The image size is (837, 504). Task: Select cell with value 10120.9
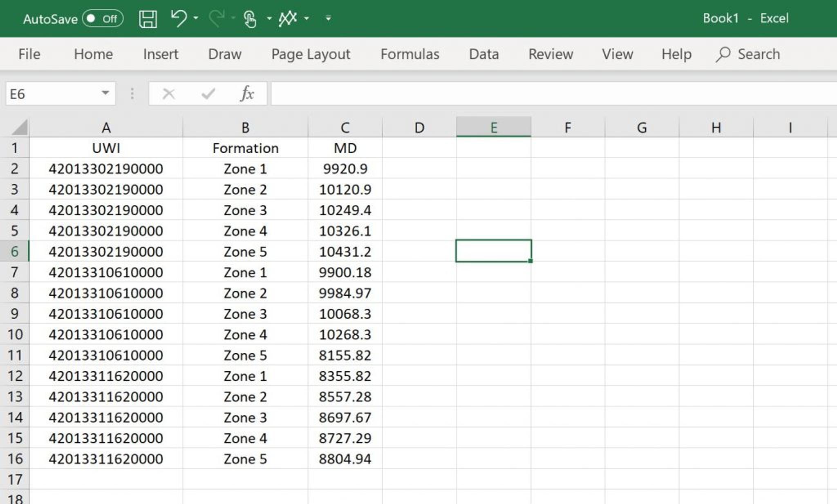click(x=345, y=190)
